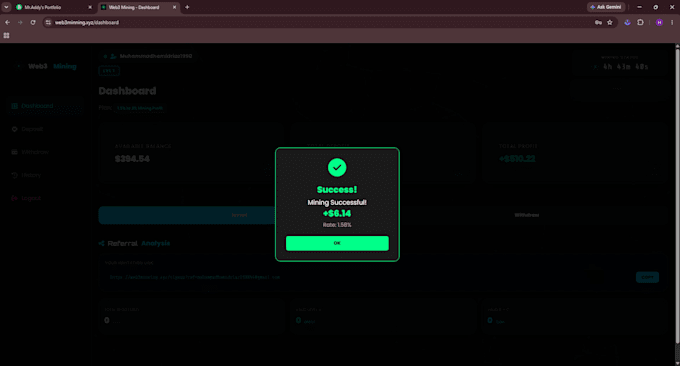Open the saved passwords key icon
The width and height of the screenshot is (680, 366).
598,23
